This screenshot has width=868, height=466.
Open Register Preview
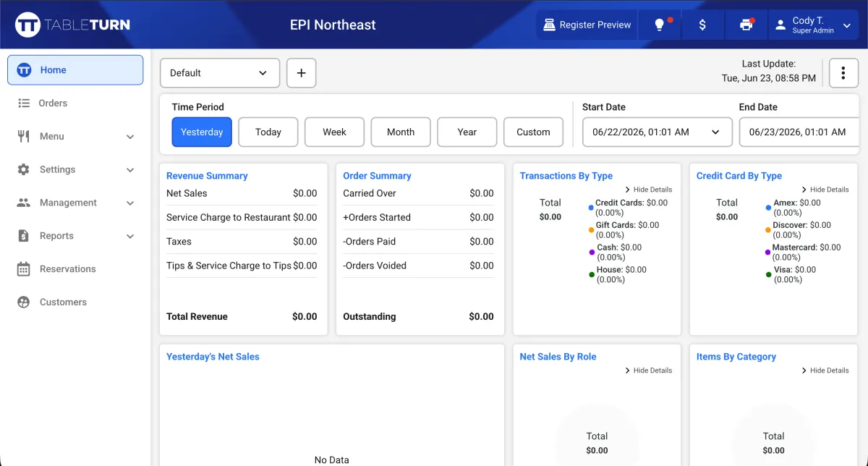tap(587, 25)
